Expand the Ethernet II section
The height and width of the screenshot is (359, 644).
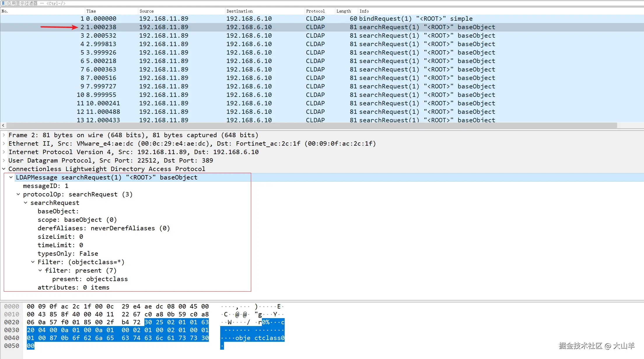click(4, 144)
